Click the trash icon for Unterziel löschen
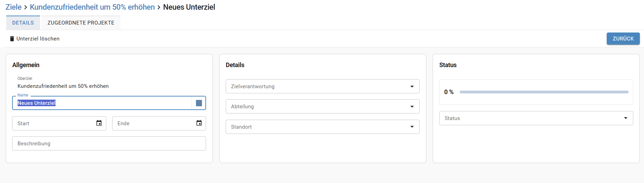Viewport: 644px width, 183px height. [x=12, y=39]
